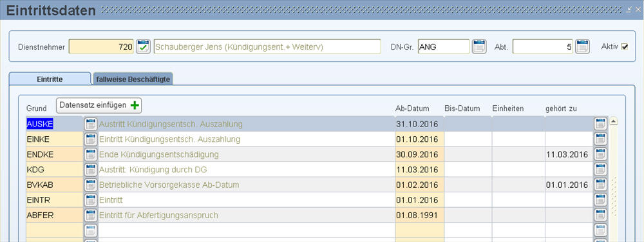This screenshot has height=242, width=644.
Task: Click the scroll up arrow of the table
Action: [614, 121]
